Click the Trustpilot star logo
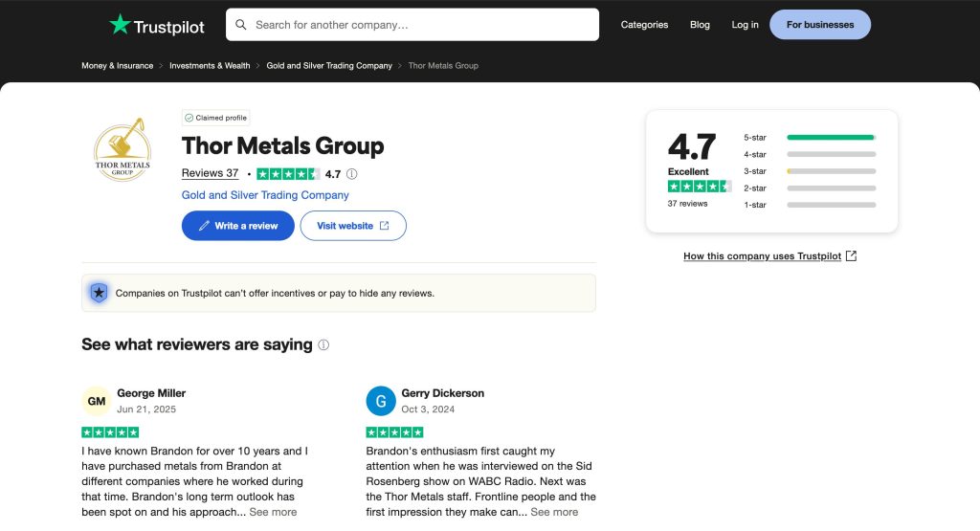 (120, 25)
